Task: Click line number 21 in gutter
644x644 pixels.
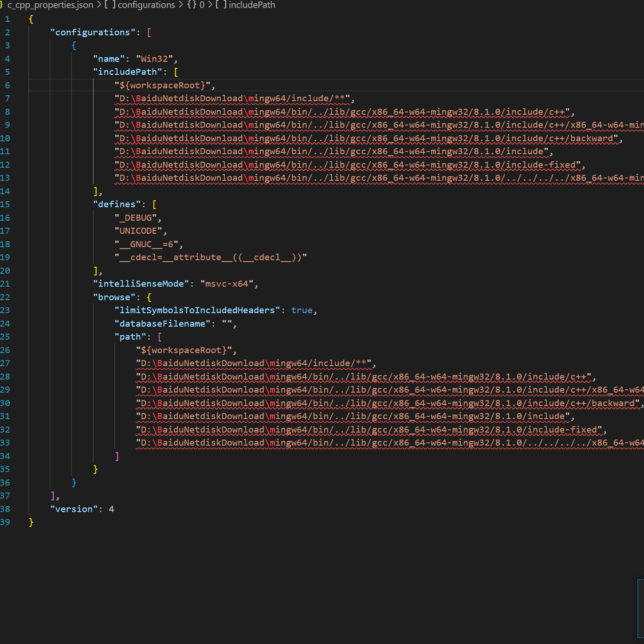Action: click(x=5, y=284)
